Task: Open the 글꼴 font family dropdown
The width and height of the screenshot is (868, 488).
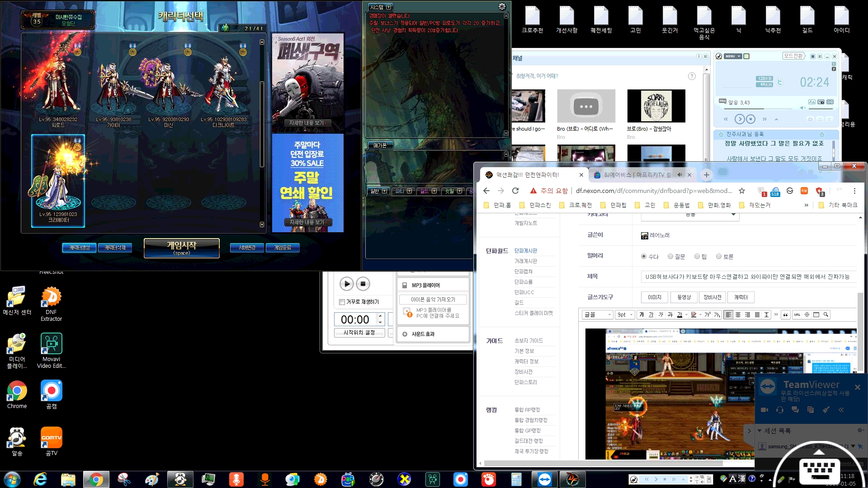Action: [x=597, y=315]
